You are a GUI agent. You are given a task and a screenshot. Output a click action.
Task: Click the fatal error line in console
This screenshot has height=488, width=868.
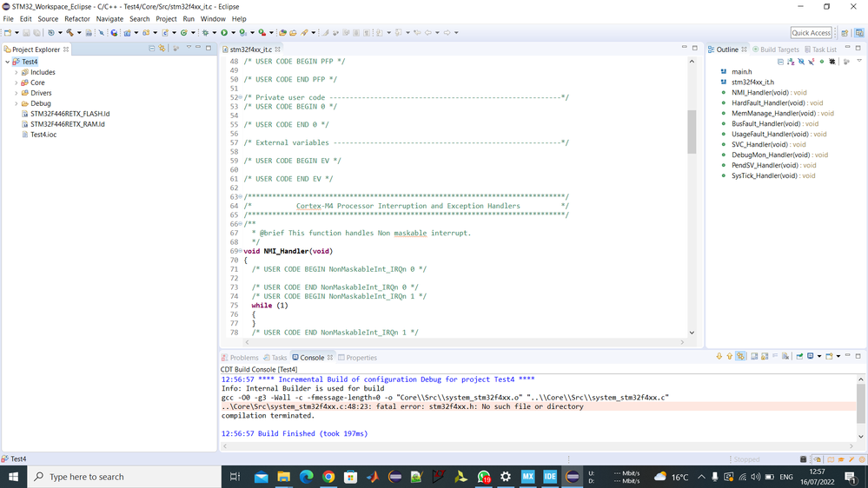402,406
